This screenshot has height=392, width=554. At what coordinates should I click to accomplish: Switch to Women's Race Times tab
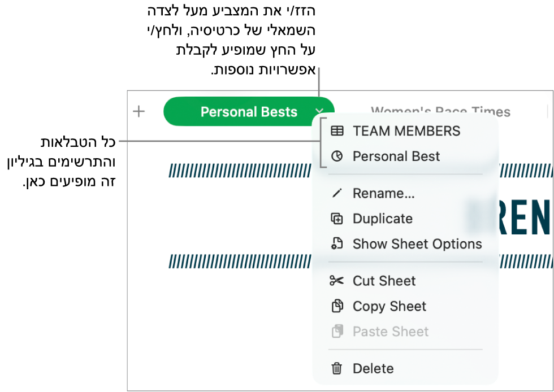coord(440,111)
